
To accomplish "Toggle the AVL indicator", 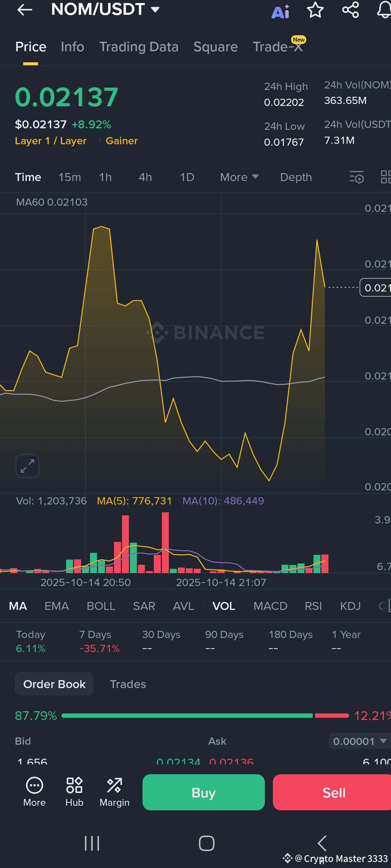I will coord(184,606).
